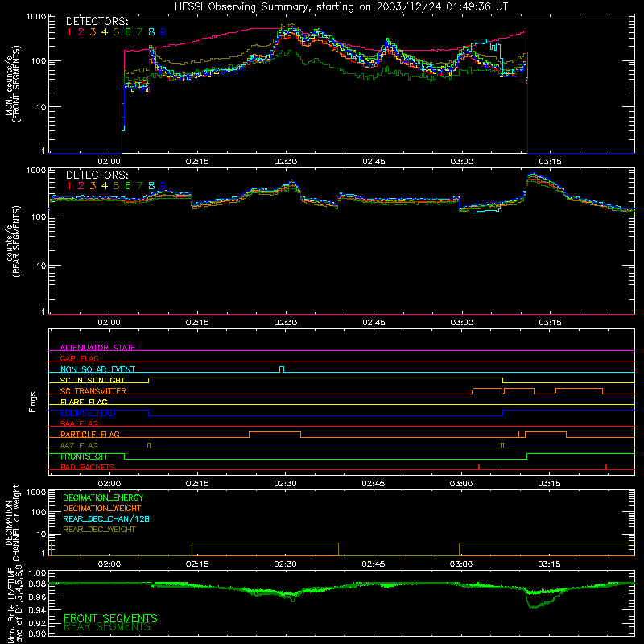Click the 02:45 tick label under decimation plot
Screen dimensions: 644x644
pos(374,564)
